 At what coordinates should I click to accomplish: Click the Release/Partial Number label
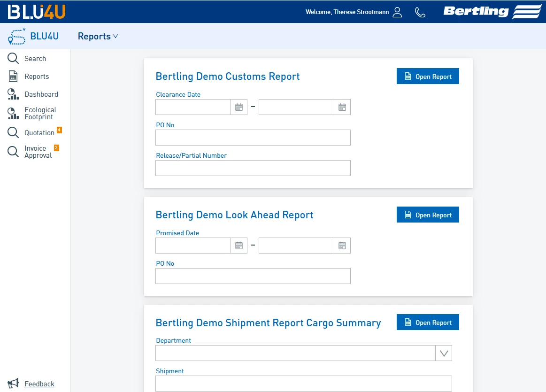(191, 155)
